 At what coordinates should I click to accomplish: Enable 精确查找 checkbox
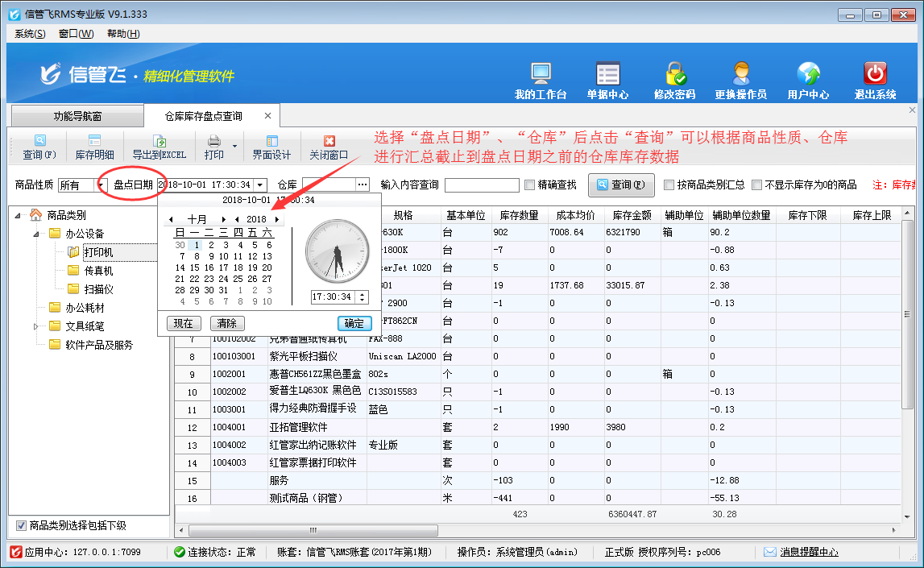coord(530,185)
